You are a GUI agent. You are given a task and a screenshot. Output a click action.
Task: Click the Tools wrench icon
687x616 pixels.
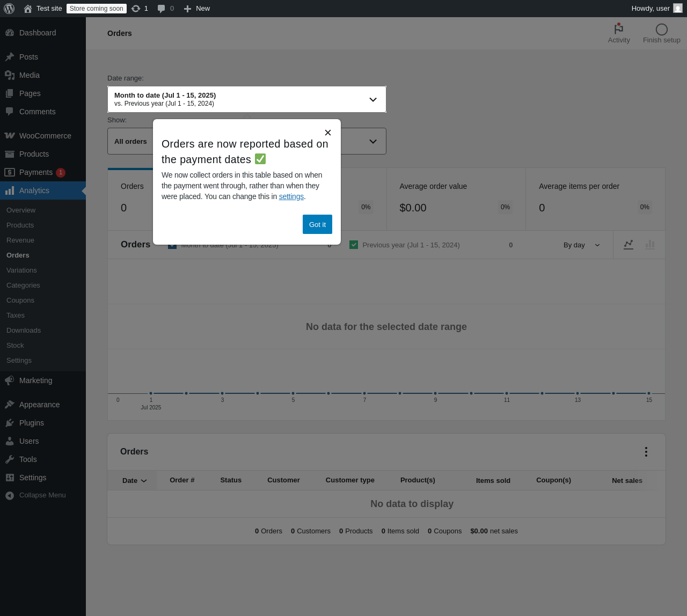[10, 459]
